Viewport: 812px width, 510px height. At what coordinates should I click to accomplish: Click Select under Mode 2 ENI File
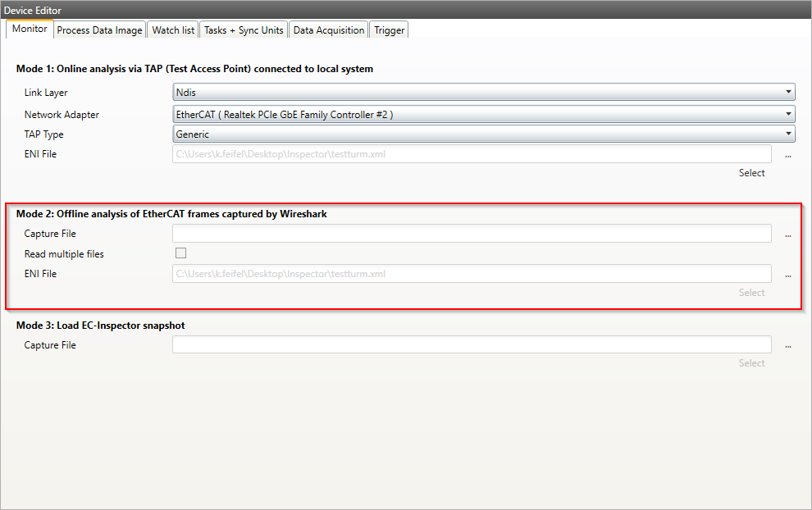pos(751,292)
